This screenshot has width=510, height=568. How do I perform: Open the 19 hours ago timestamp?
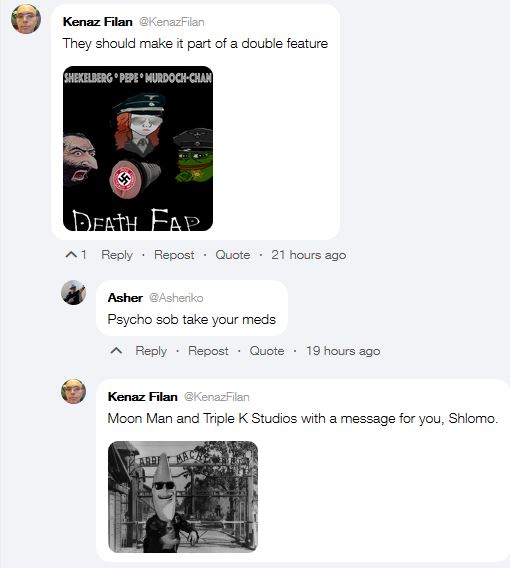[343, 351]
